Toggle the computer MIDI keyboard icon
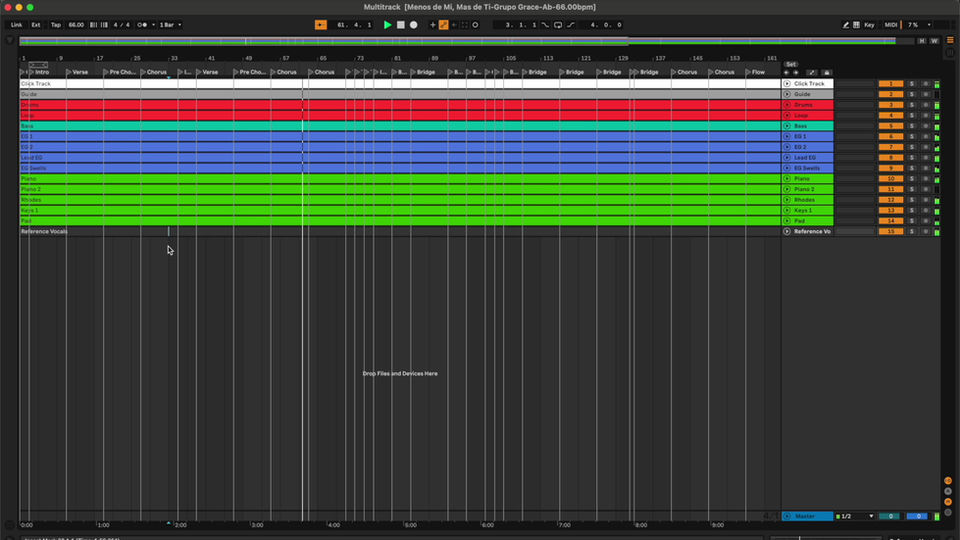This screenshot has height=540, width=960. point(857,25)
